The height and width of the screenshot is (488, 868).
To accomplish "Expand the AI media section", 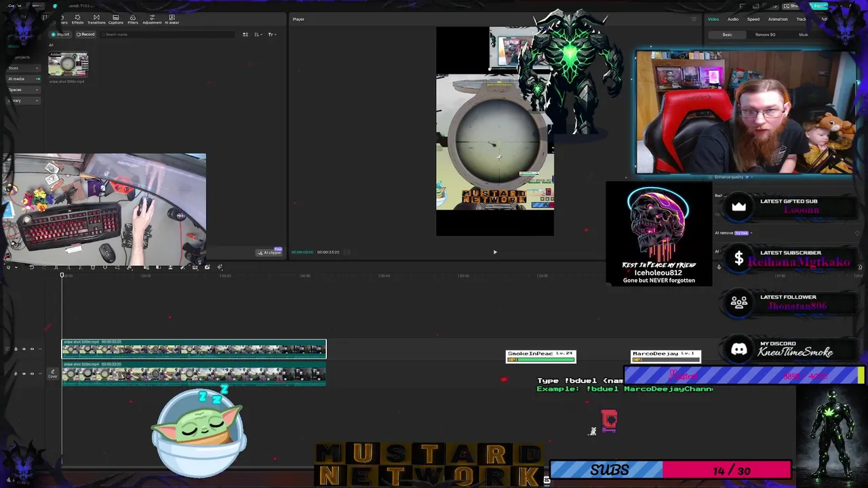I will click(23, 79).
